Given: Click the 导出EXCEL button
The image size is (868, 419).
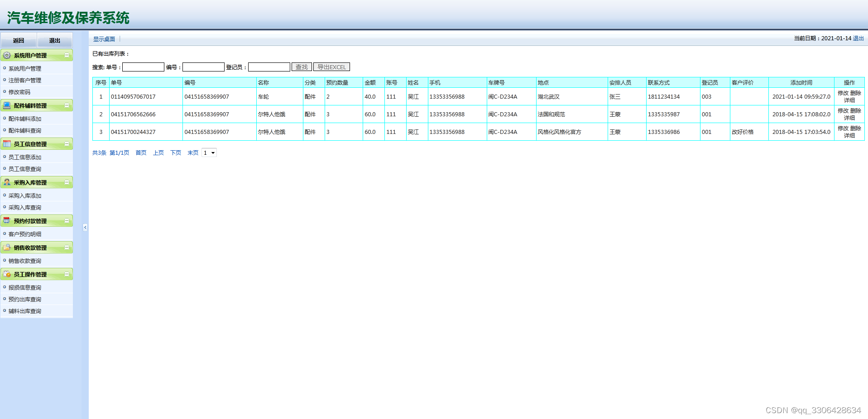Looking at the screenshot, I should pyautogui.click(x=331, y=67).
